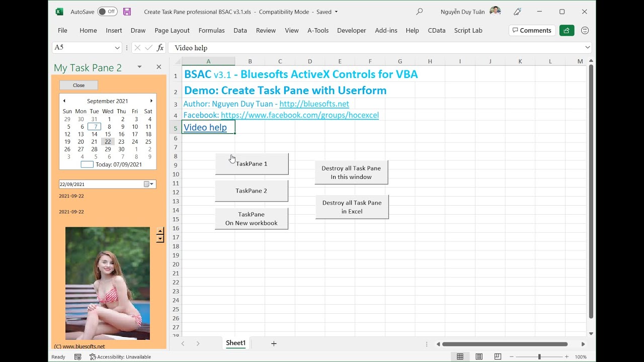Screen dimensions: 644x362
Task: Switch to Page Layout view icon
Action: (x=479, y=357)
